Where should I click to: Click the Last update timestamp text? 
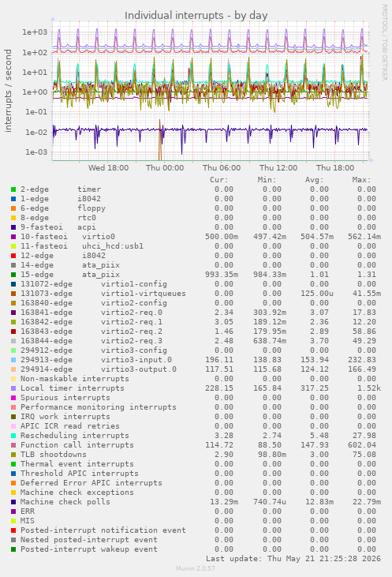(x=293, y=559)
